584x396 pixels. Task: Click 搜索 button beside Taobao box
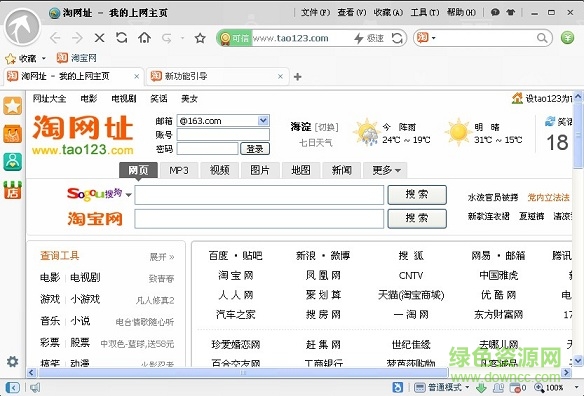(417, 218)
